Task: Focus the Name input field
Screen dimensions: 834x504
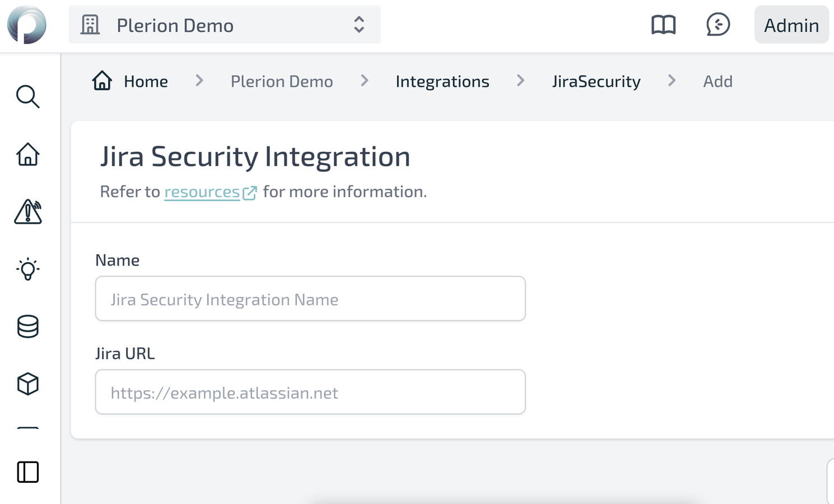Action: (x=310, y=298)
